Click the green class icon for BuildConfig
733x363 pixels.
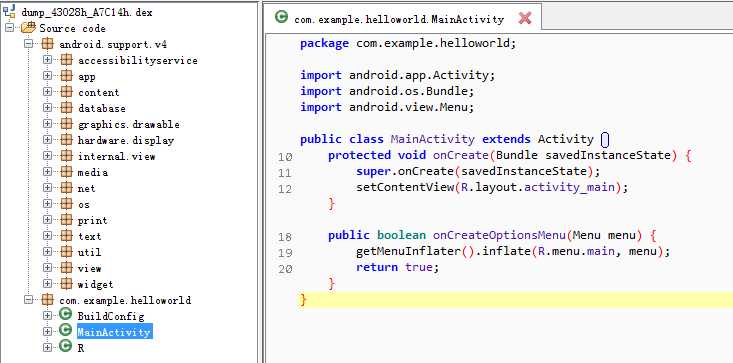[x=66, y=315]
